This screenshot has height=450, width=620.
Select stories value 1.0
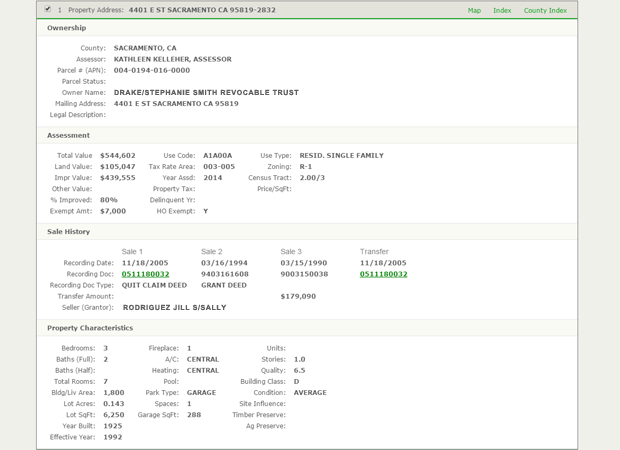299,359
